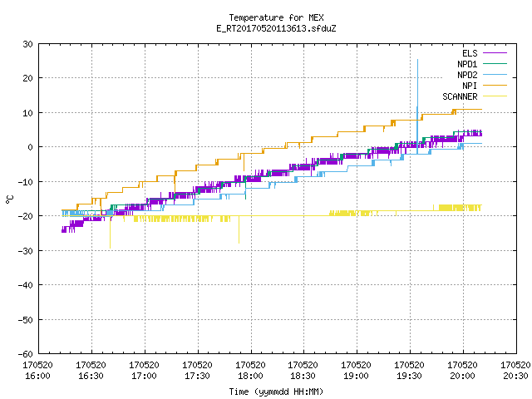Click the x-axis tick label 19:00
The image size is (532, 399).
pyautogui.click(x=356, y=376)
